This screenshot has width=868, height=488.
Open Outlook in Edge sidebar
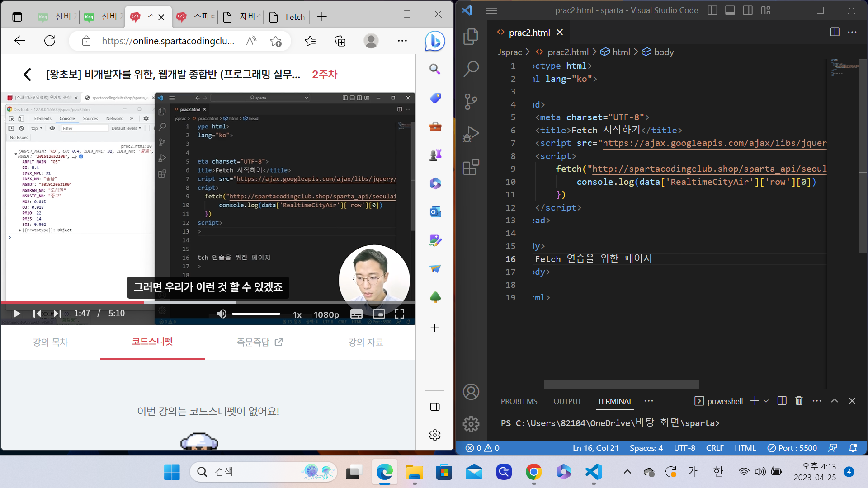435,211
